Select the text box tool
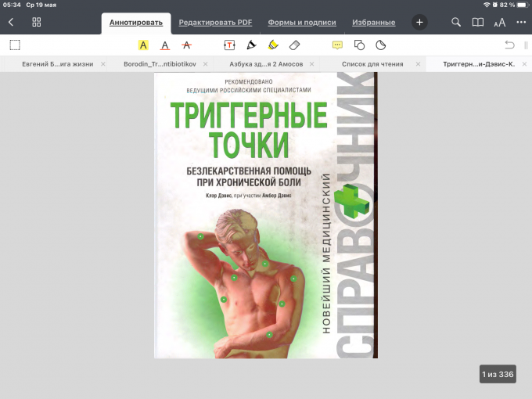 pyautogui.click(x=229, y=45)
